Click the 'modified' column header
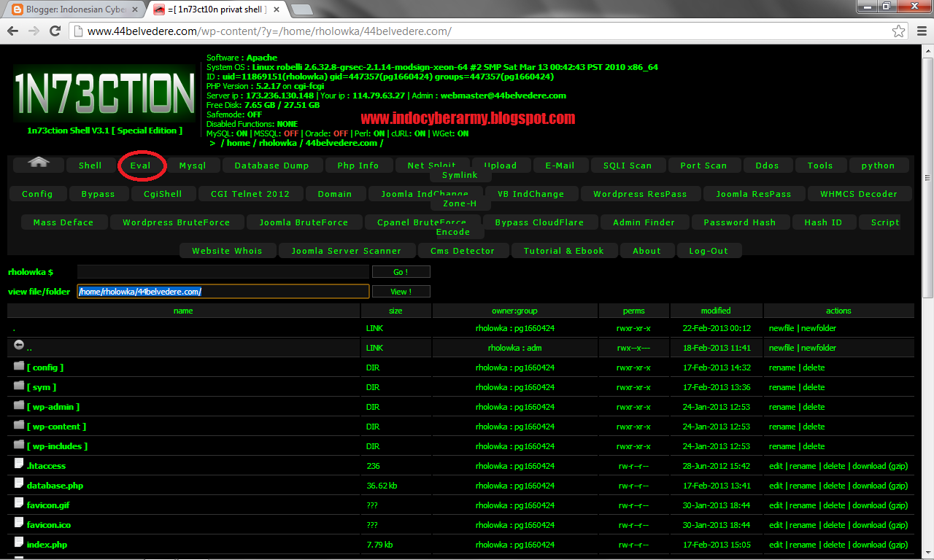This screenshot has height=560, width=934. [716, 311]
